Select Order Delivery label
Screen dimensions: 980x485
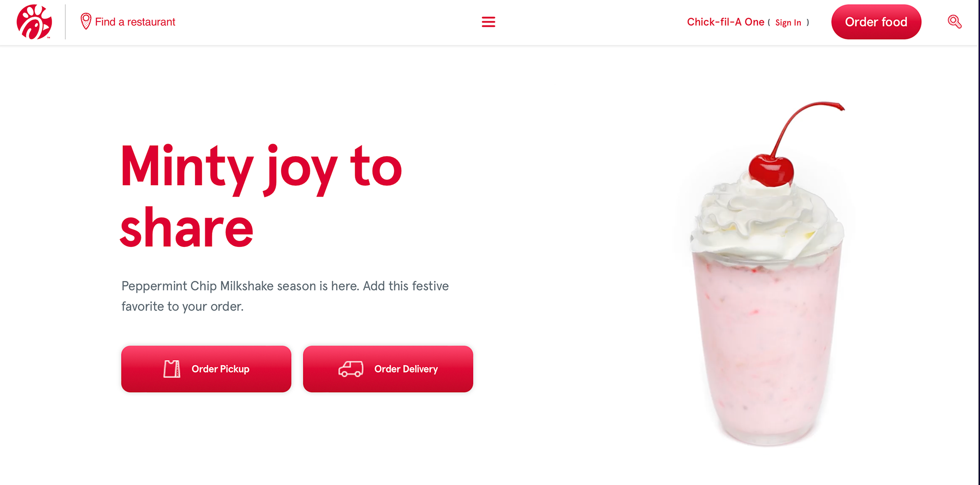pos(406,369)
